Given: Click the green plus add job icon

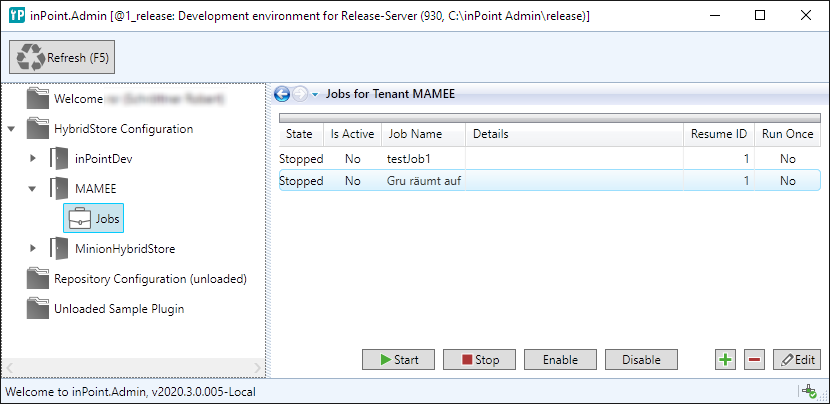Looking at the screenshot, I should click(x=725, y=359).
